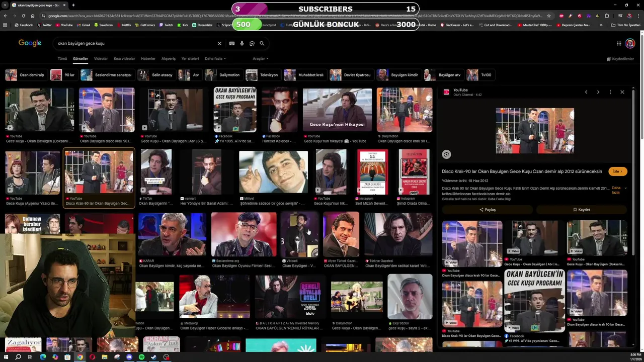
Task: Open the Milliyet result image thumbnail
Action: [x=273, y=172]
